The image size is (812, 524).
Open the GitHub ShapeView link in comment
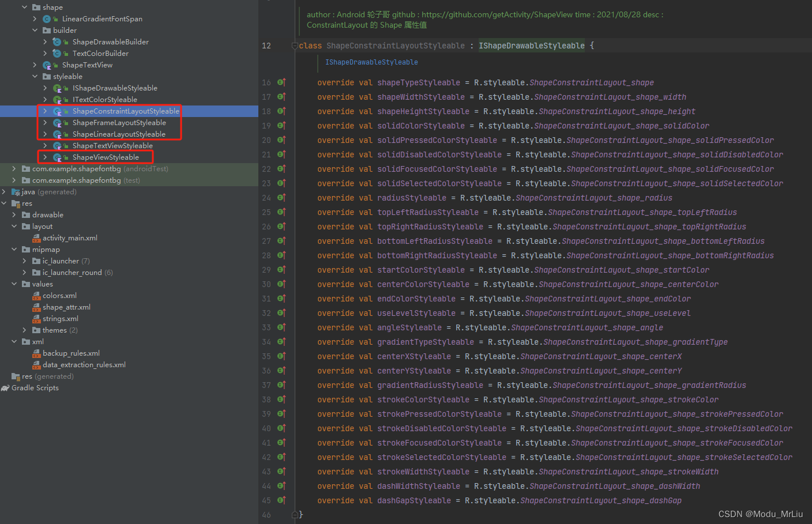(x=497, y=14)
